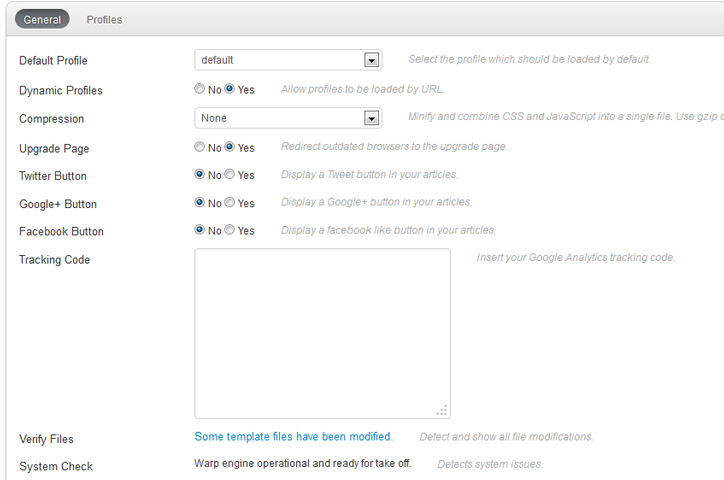Click the Tracking Code resize handle
The height and width of the screenshot is (480, 724).
(443, 410)
